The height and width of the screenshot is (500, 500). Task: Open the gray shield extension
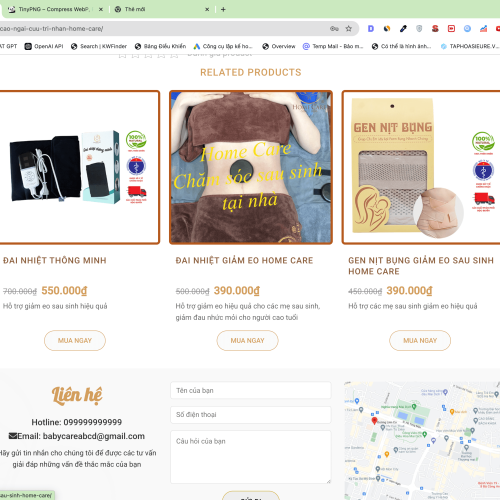tap(419, 29)
